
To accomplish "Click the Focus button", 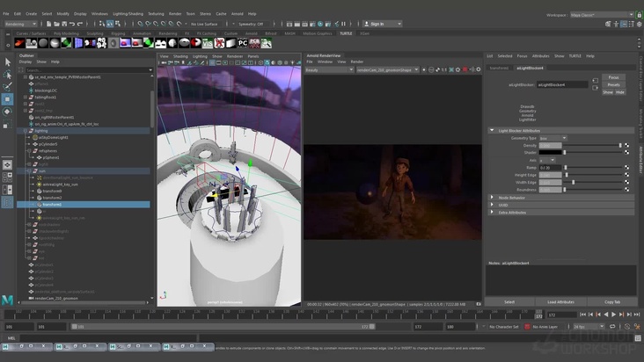I will tap(613, 77).
